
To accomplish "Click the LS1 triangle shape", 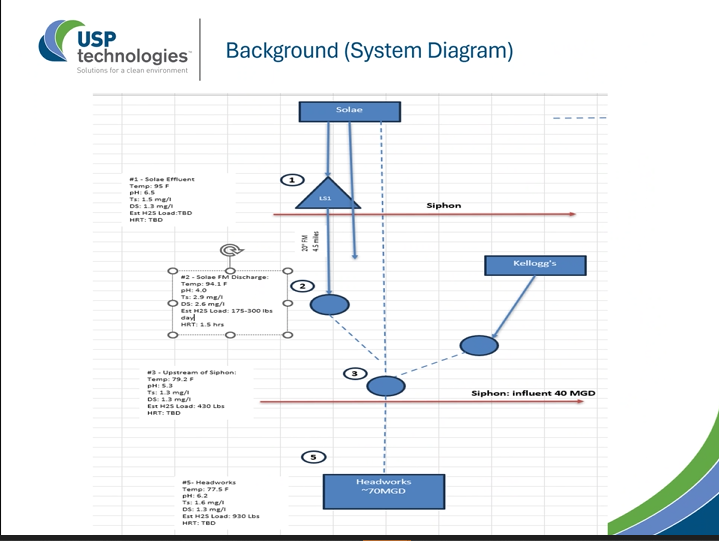I will click(x=325, y=195).
